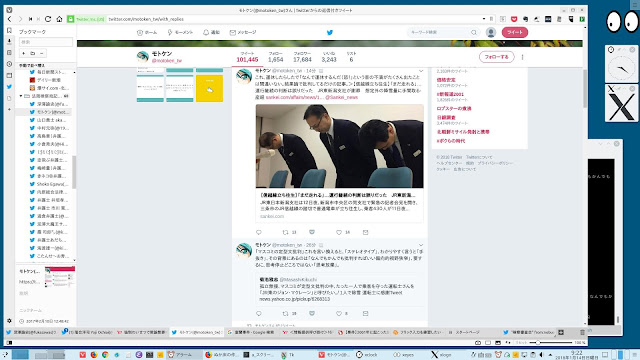Go back with the browser back arrow
The image size is (640, 360).
(x=9, y=19)
